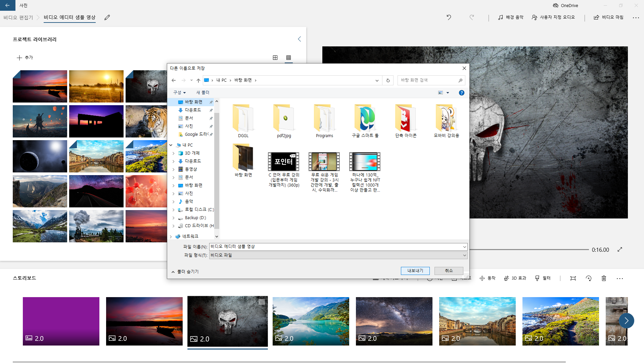644x363 pixels.
Task: Select Desktop (바탕 화면) in quick access
Action: click(194, 102)
